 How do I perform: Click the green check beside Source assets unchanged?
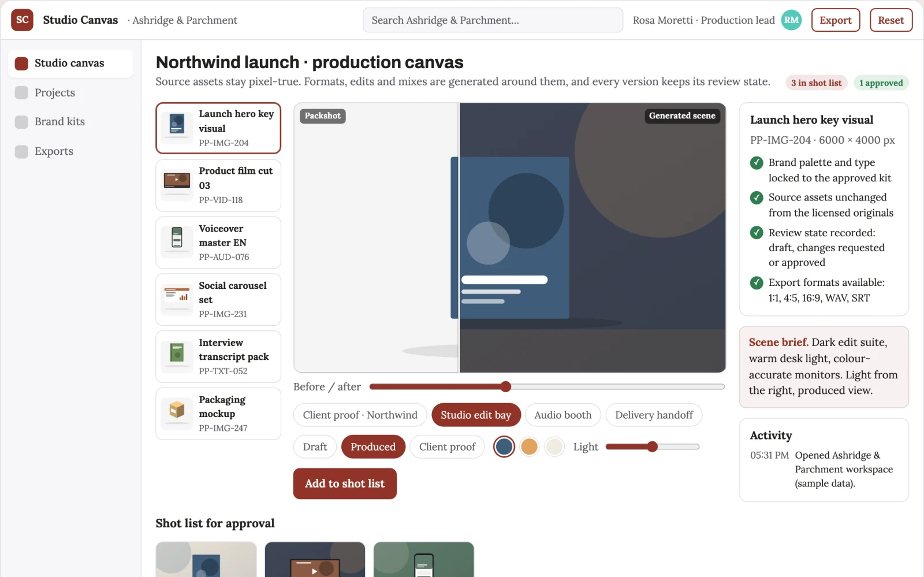coord(757,198)
